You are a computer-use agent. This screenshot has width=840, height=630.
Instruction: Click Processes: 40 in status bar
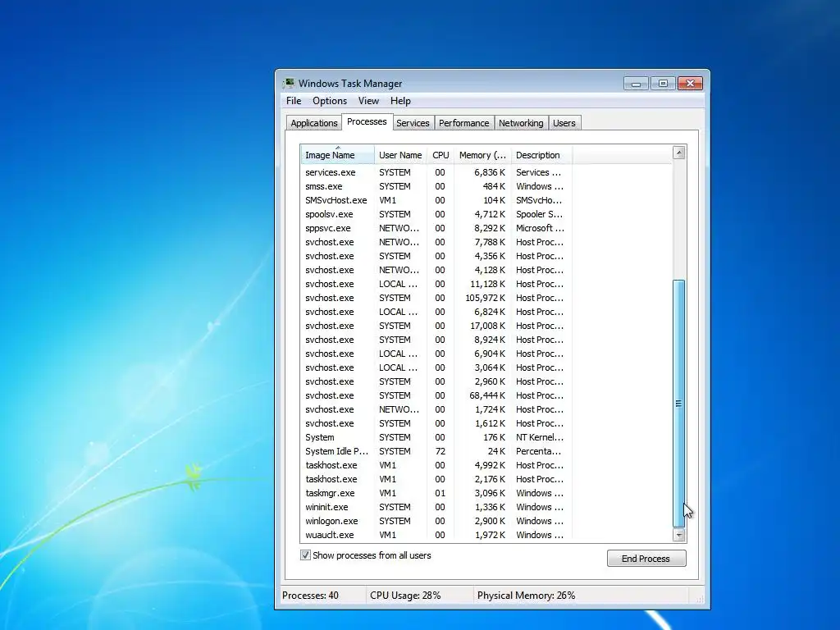pos(310,596)
